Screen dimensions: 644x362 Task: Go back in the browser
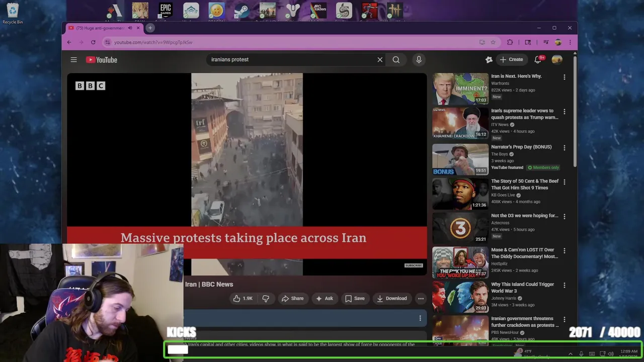tap(69, 42)
